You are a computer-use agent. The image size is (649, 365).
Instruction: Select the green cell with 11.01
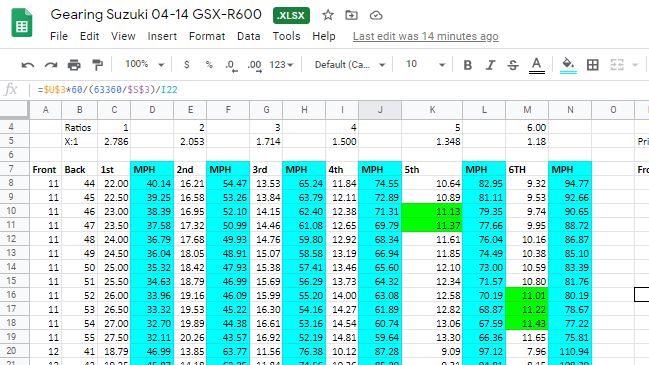(527, 295)
